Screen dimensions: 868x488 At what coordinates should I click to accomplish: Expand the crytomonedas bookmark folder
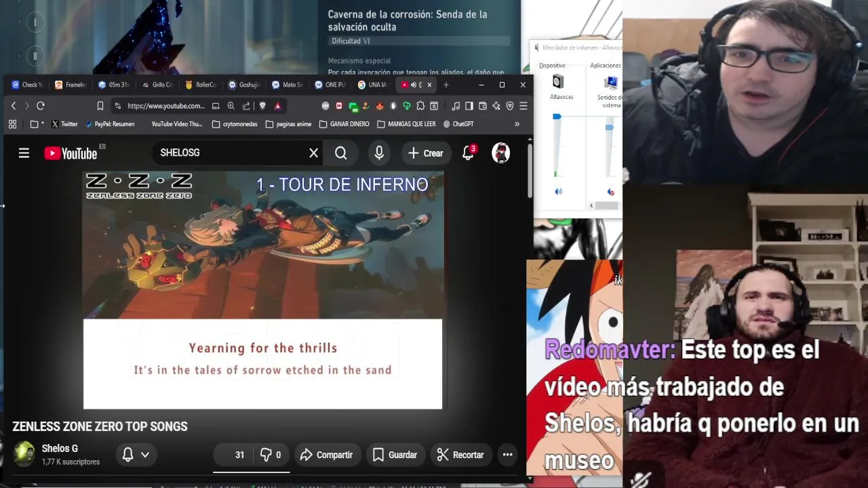pos(235,124)
